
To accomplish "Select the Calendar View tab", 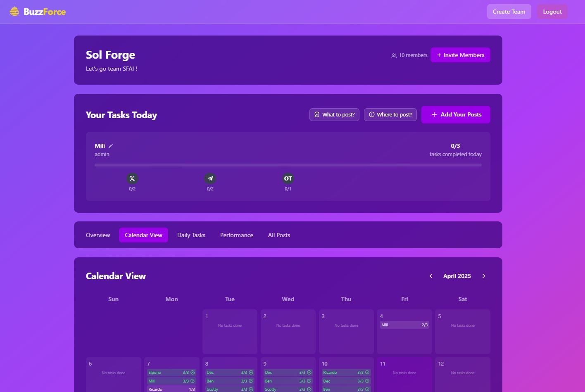I will click(x=143, y=235).
